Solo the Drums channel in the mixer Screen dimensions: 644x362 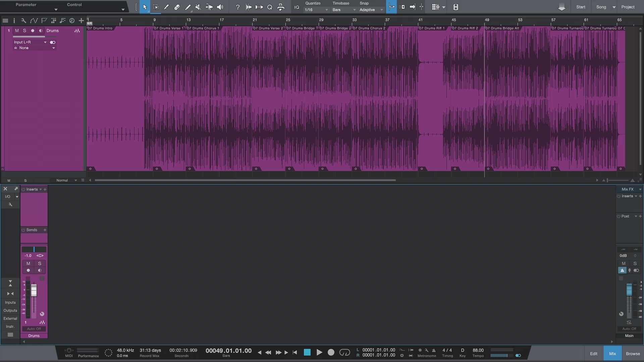tap(40, 263)
